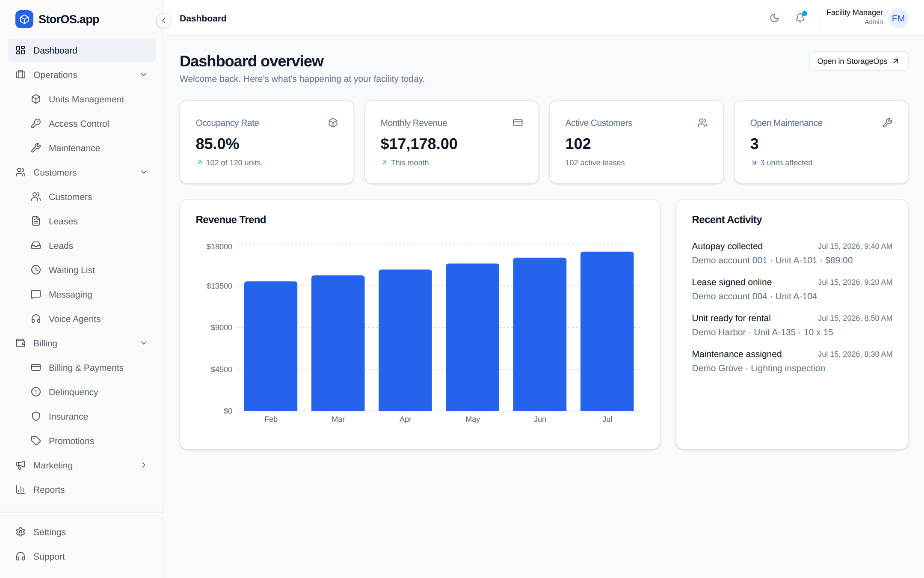Click the Monthly Revenue card icon

coord(518,123)
